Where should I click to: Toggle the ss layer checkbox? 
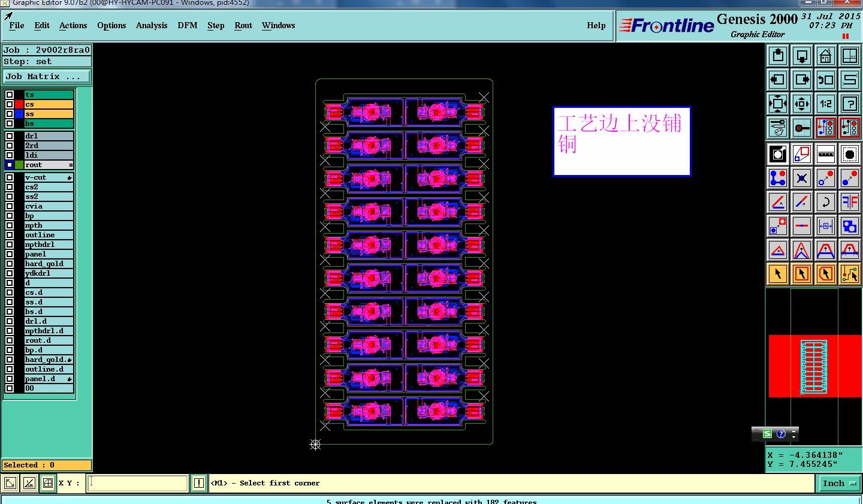(10, 114)
